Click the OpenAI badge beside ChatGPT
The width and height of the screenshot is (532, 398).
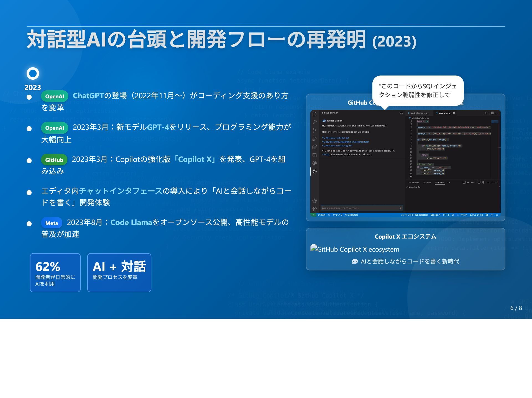coord(55,96)
